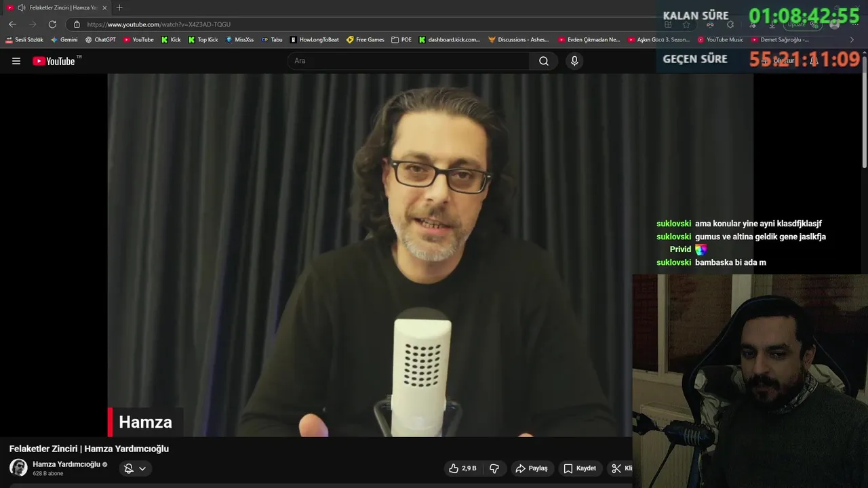Open the MissXss bookmark
Screen dimensions: 868x488
239,40
